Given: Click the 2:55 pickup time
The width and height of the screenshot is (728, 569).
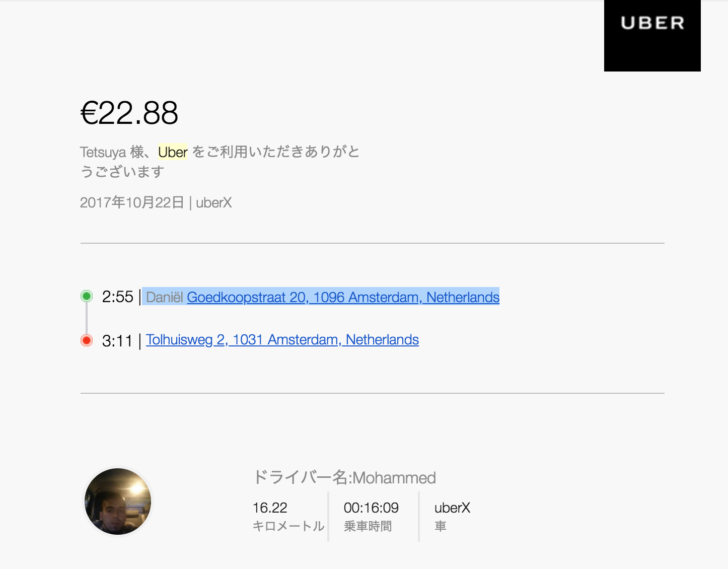Looking at the screenshot, I should pyautogui.click(x=117, y=297).
